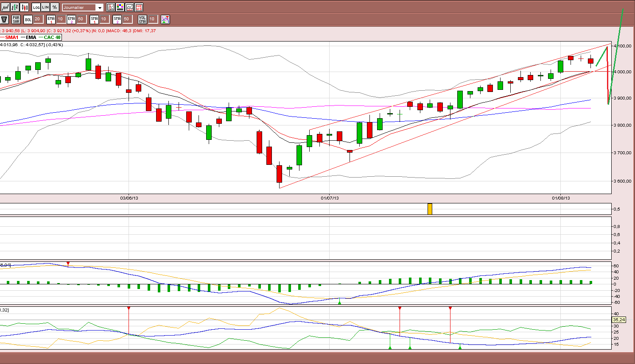Toggle the LIN scale button
The width and height of the screenshot is (635, 364).
45,7
